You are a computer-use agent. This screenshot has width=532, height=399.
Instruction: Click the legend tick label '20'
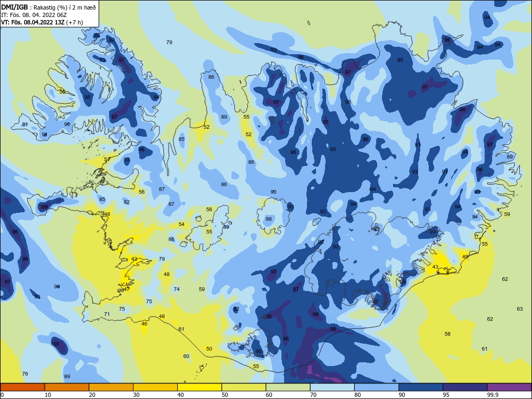[x=92, y=395]
